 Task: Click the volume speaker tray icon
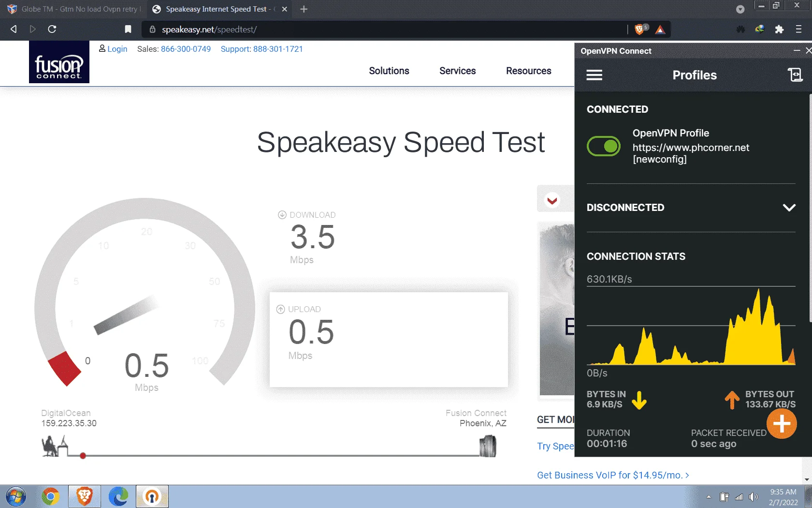pos(753,497)
